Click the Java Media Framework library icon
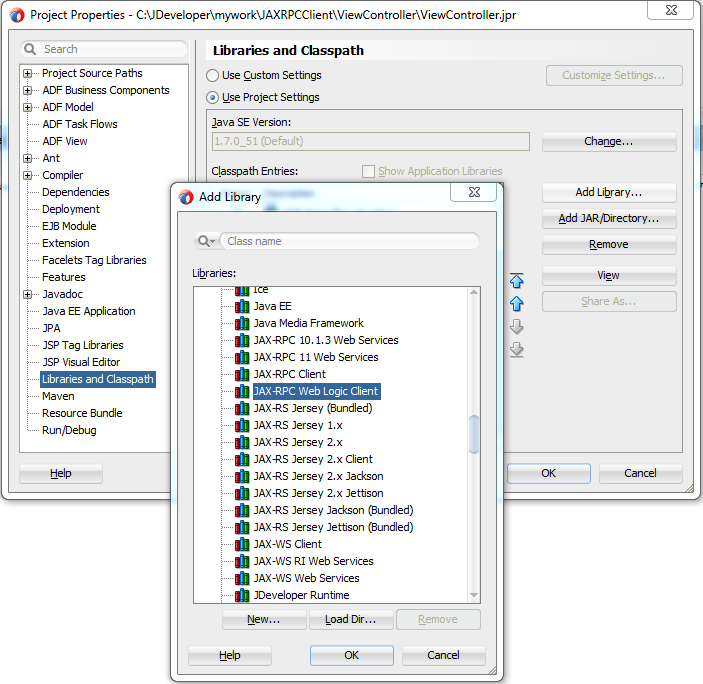 [242, 323]
